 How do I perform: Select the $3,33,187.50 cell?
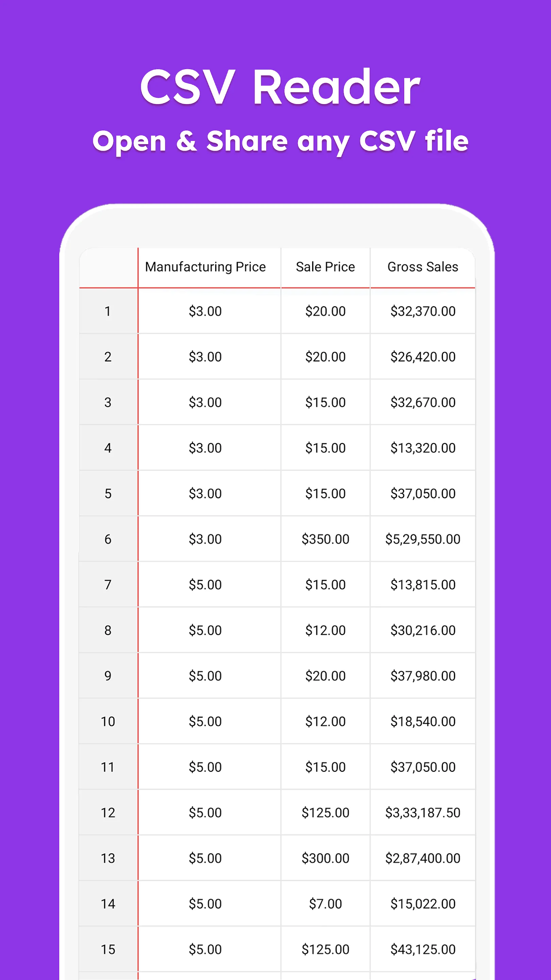pos(423,813)
